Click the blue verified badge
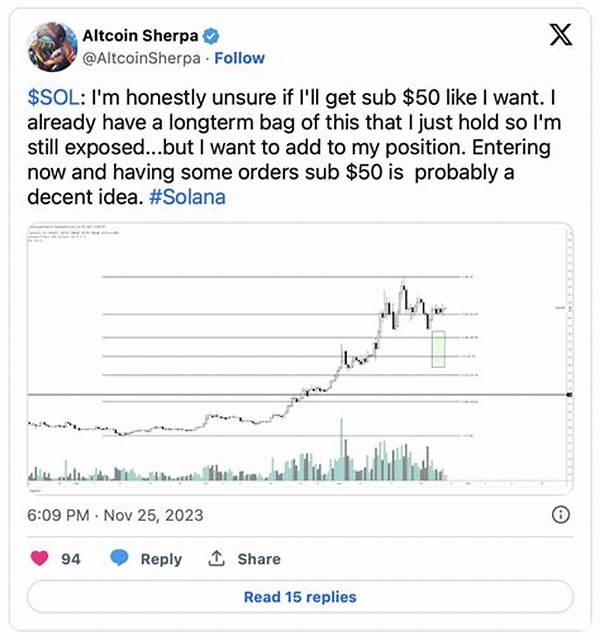The height and width of the screenshot is (637, 600). point(211,36)
